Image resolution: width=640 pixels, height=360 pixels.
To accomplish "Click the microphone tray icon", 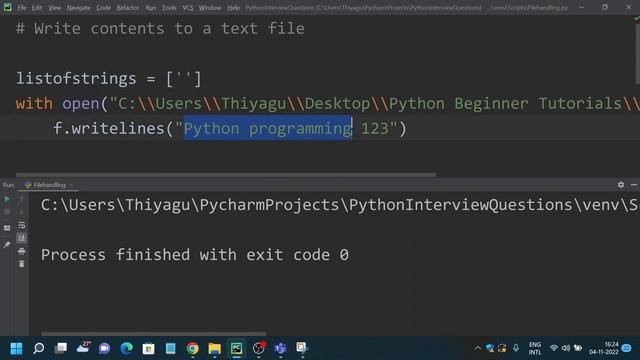I will click(516, 349).
